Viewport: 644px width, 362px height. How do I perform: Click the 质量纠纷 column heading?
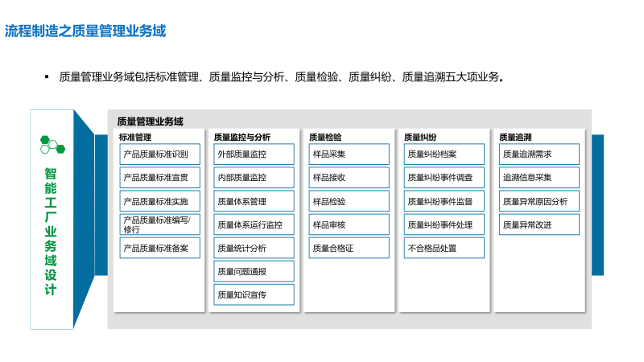pos(420,137)
